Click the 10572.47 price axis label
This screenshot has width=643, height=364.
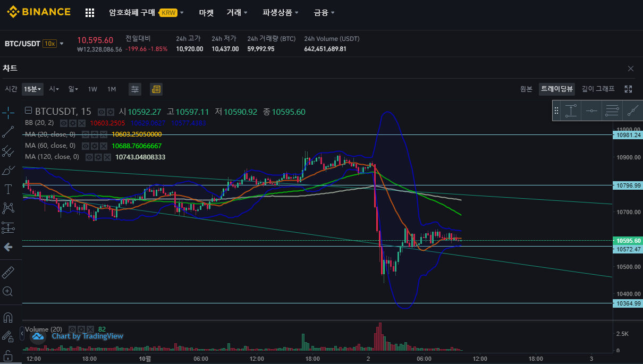tap(628, 249)
